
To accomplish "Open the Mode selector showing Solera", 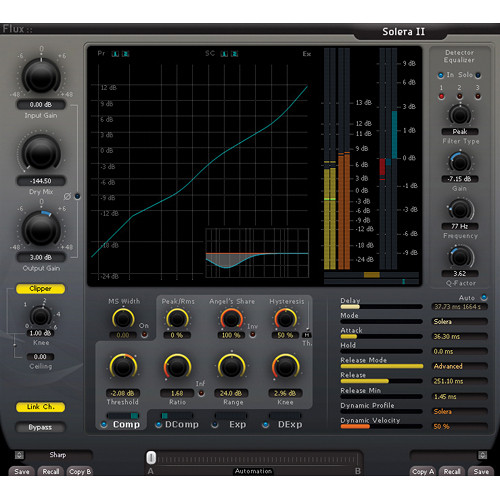I will (x=460, y=322).
